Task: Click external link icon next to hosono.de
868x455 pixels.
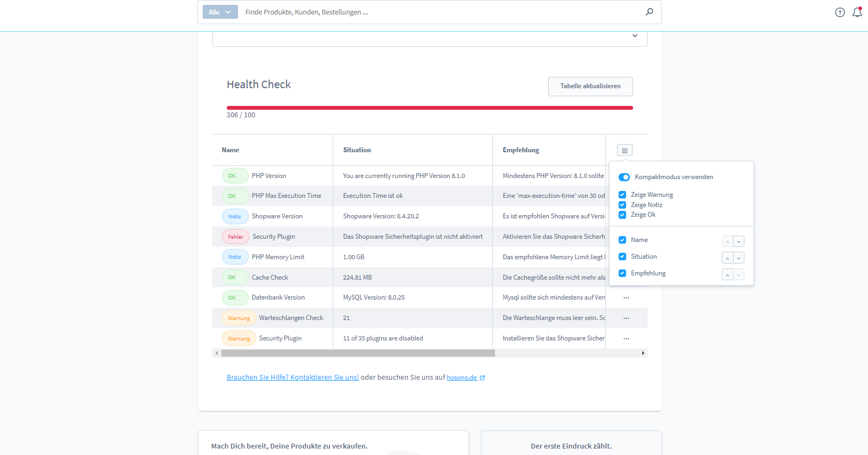Action: pos(482,378)
